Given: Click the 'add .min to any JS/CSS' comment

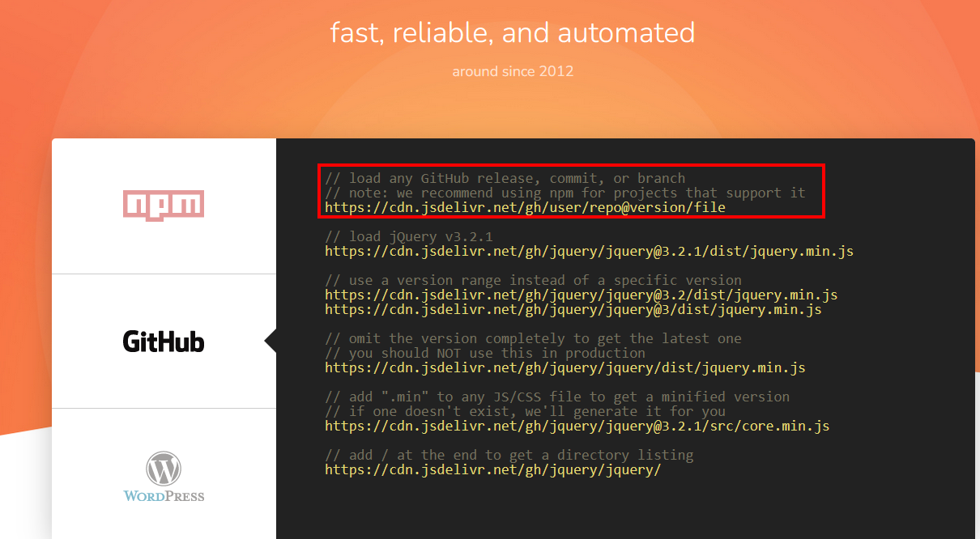Looking at the screenshot, I should point(556,397).
